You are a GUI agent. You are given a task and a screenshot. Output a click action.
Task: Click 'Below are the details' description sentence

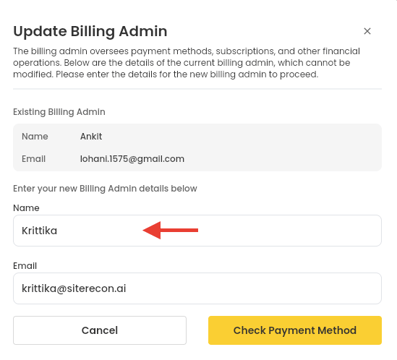coord(207,63)
